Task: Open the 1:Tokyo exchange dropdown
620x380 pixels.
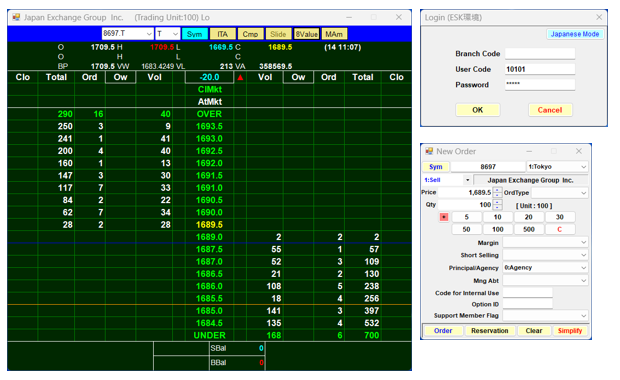Action: 557,167
